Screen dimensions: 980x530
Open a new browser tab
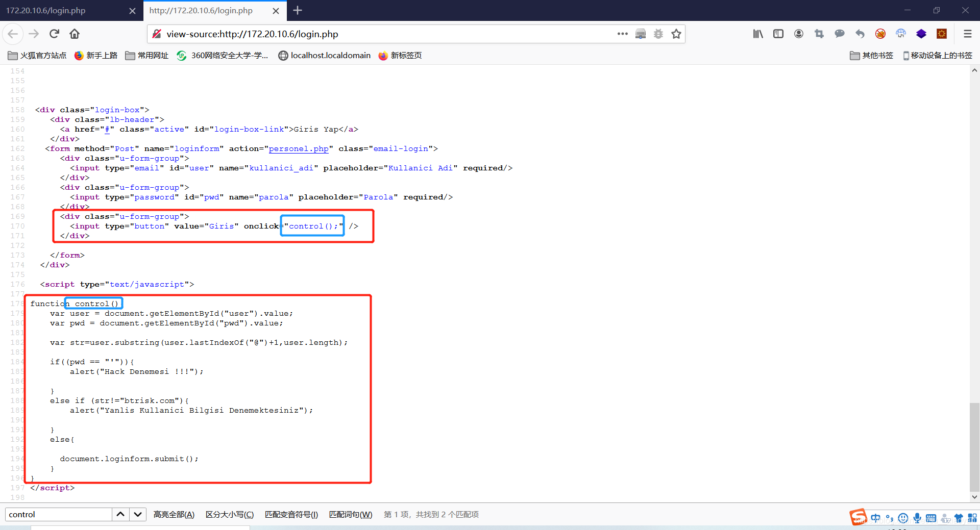tap(298, 10)
